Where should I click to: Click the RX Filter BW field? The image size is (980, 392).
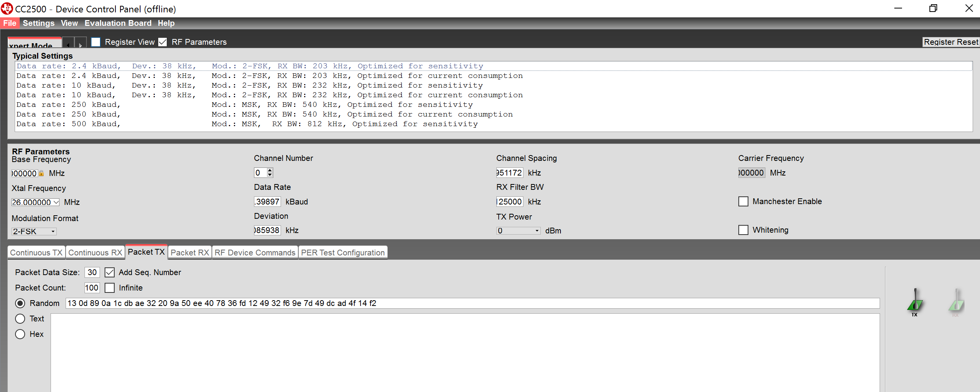pyautogui.click(x=509, y=201)
